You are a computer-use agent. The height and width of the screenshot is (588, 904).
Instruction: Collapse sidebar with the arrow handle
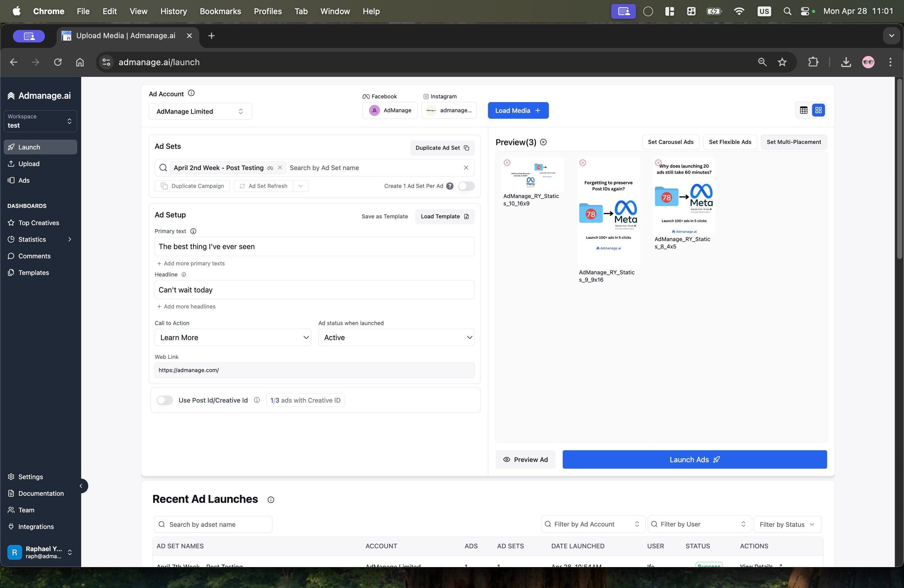(x=81, y=486)
